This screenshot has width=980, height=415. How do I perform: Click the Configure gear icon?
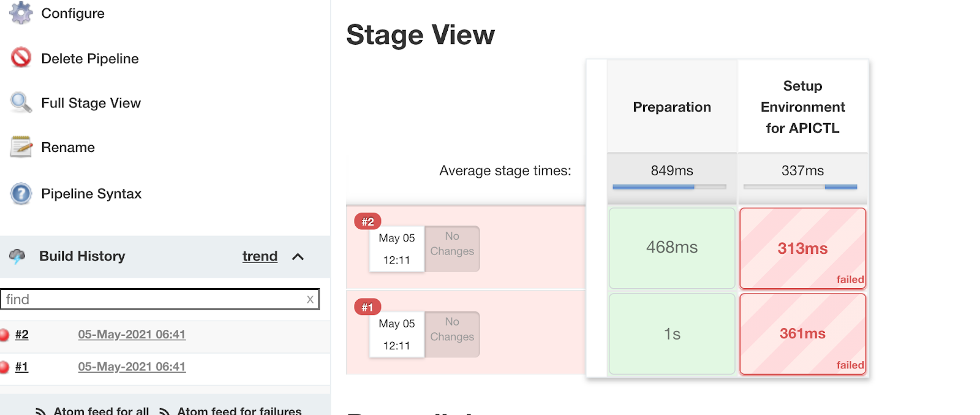click(x=20, y=13)
